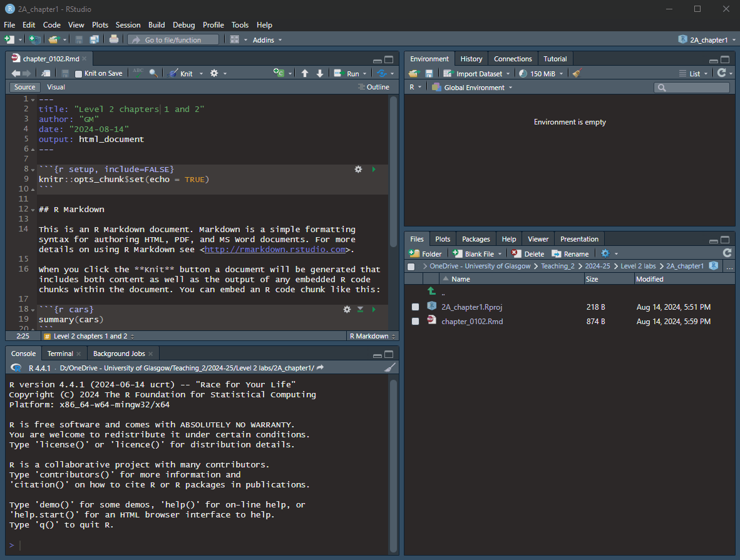The width and height of the screenshot is (740, 560).
Task: Clear console with the broom icon
Action: [x=390, y=367]
